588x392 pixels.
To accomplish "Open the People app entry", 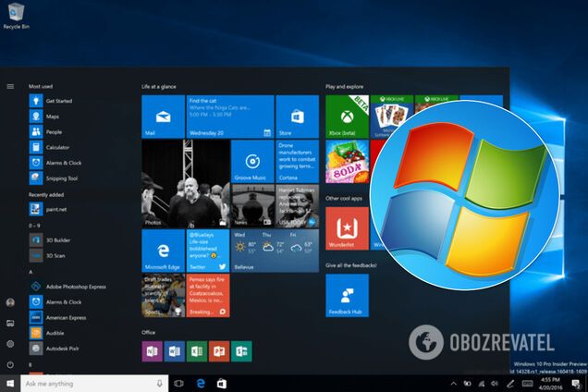I will 45,131.
